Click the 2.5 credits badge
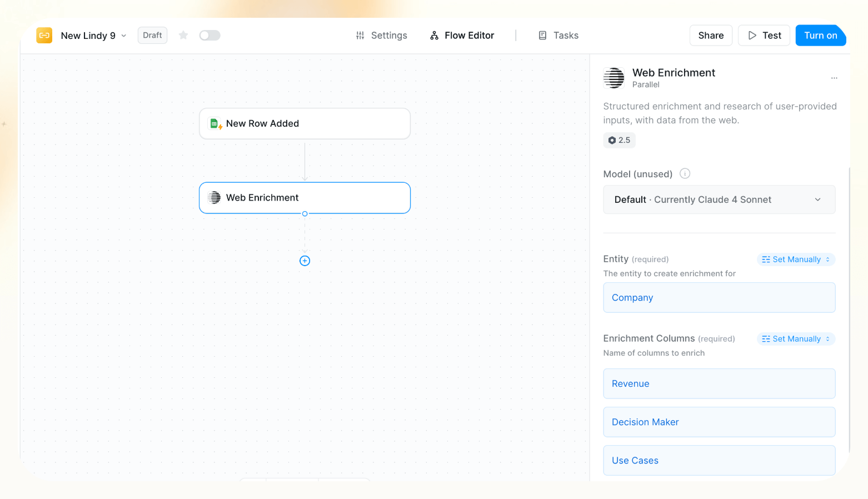This screenshot has width=868, height=499. coord(619,140)
